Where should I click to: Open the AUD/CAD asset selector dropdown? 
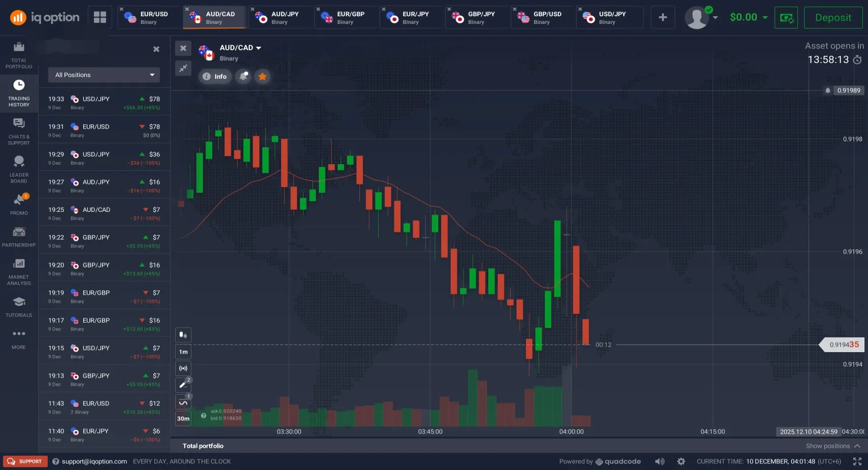point(240,47)
